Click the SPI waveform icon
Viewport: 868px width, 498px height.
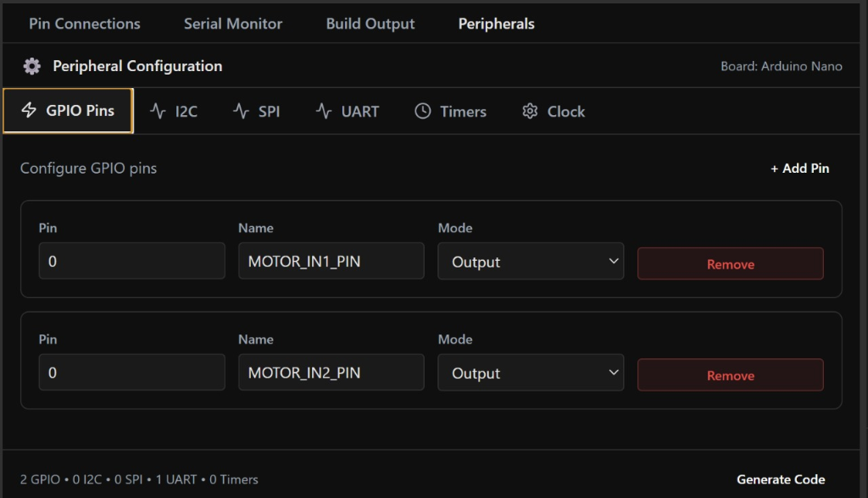click(241, 111)
